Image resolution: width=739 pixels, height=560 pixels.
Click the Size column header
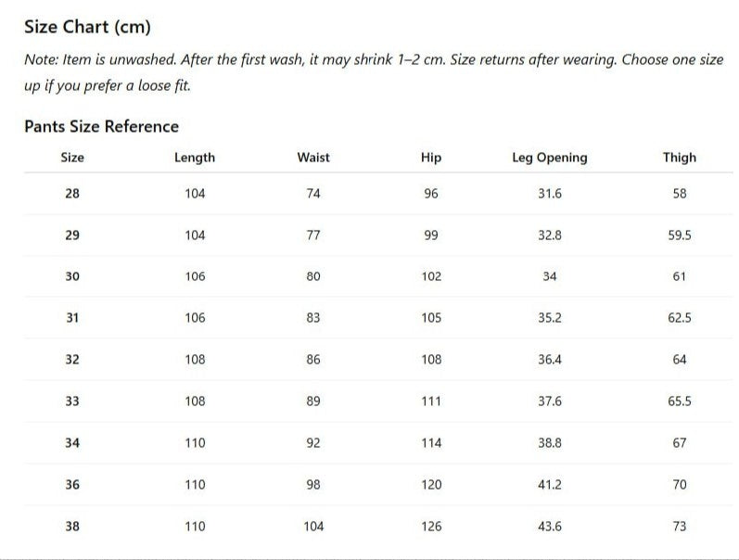(x=72, y=158)
